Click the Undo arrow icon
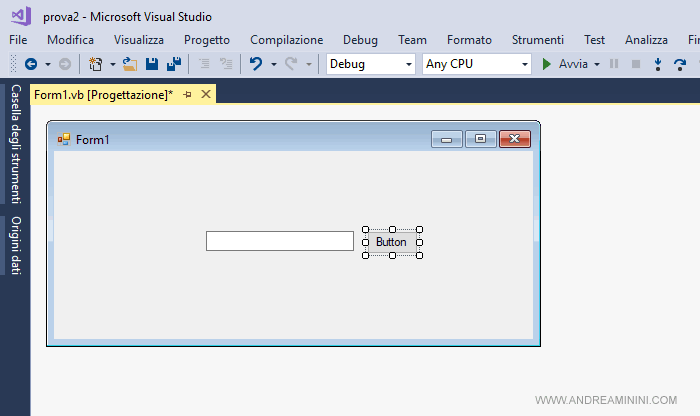Image resolution: width=700 pixels, height=416 pixels. pos(256,64)
